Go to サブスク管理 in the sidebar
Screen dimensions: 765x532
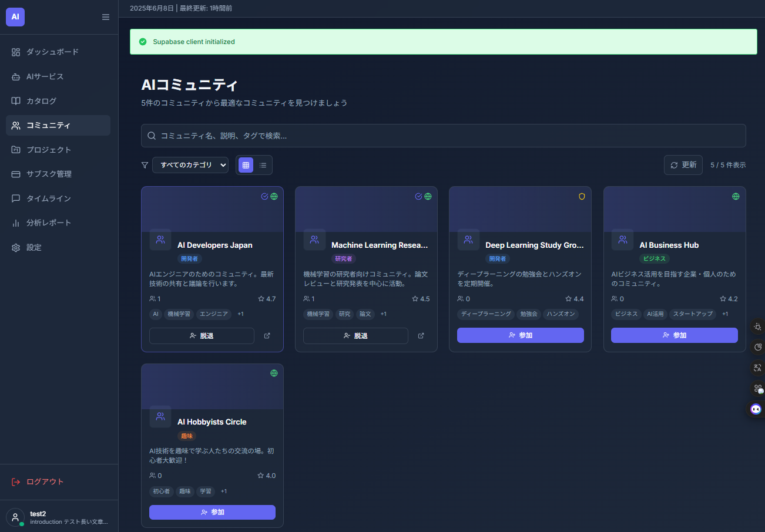click(49, 174)
